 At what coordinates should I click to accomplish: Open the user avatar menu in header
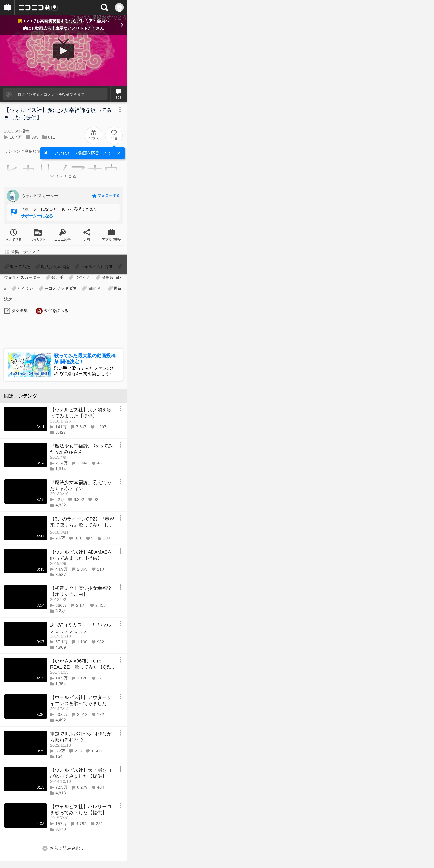(x=119, y=7)
